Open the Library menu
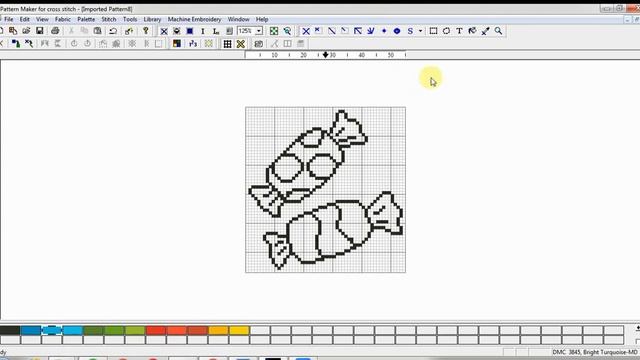This screenshot has width=640, height=360. [x=152, y=19]
